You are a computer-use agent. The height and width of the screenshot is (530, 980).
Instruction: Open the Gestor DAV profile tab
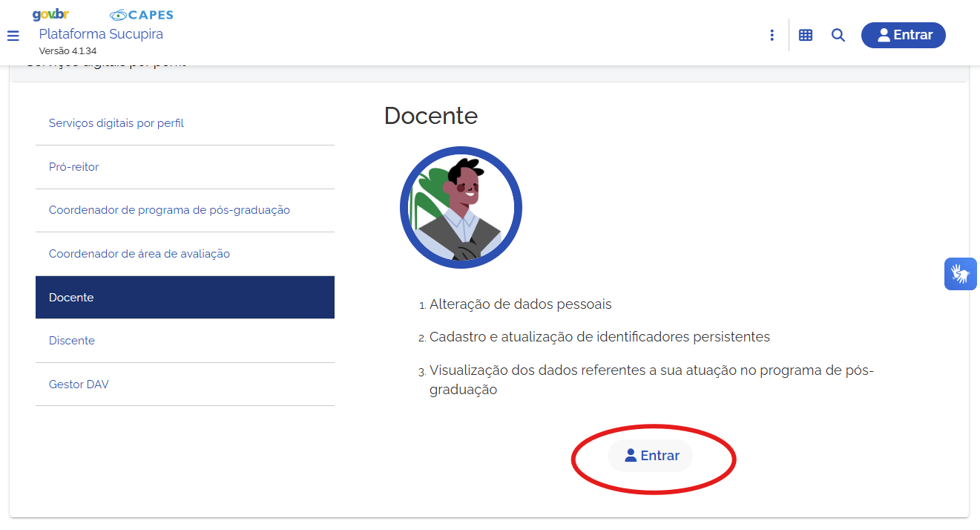79,385
